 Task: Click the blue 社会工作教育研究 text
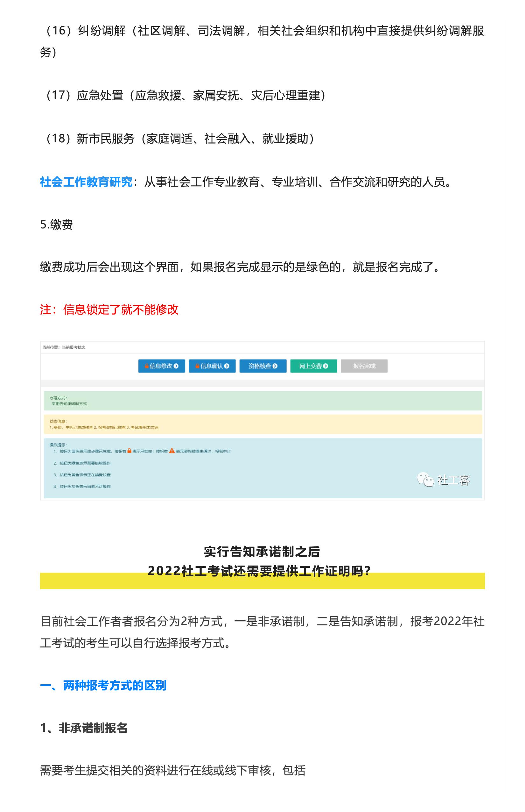coord(86,182)
